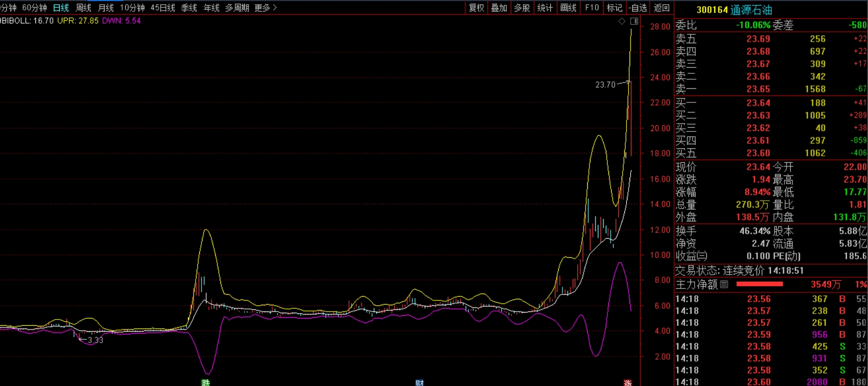Select 买一 bid row at 23.64

click(771, 102)
